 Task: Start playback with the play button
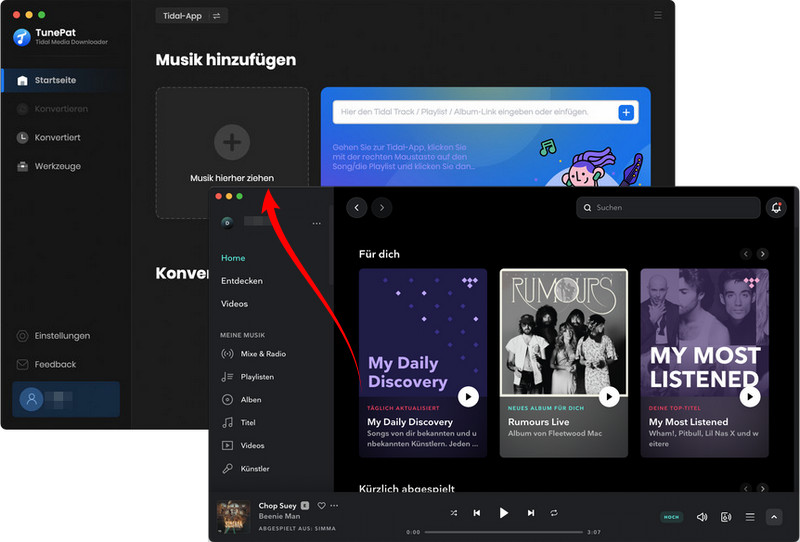coord(503,513)
